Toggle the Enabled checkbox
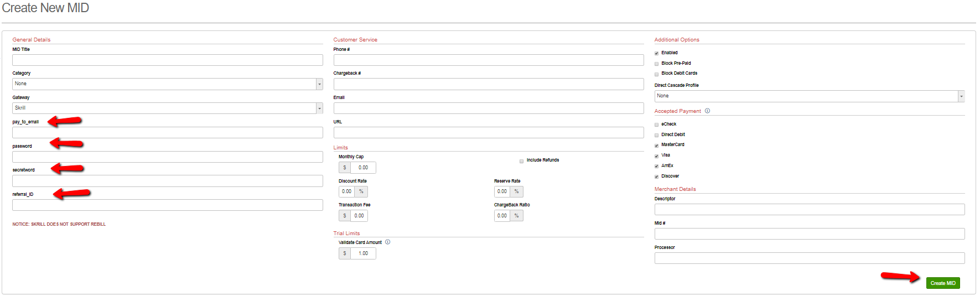This screenshot has width=980, height=301. pyautogui.click(x=657, y=53)
